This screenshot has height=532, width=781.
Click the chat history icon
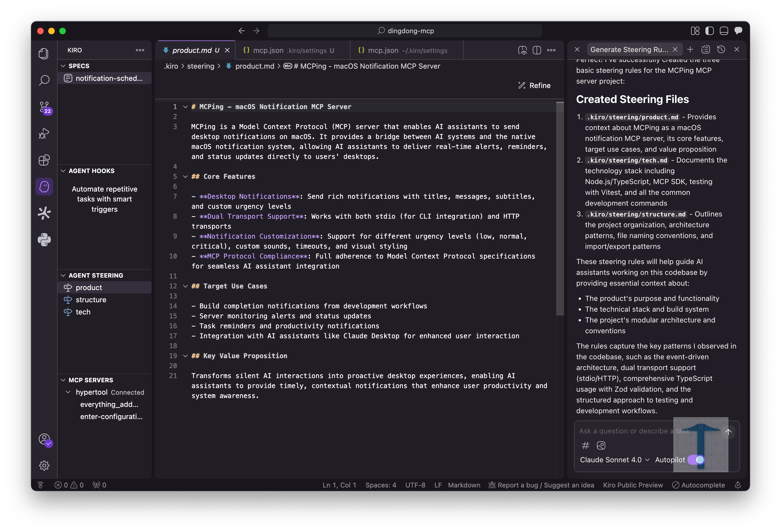click(x=721, y=50)
